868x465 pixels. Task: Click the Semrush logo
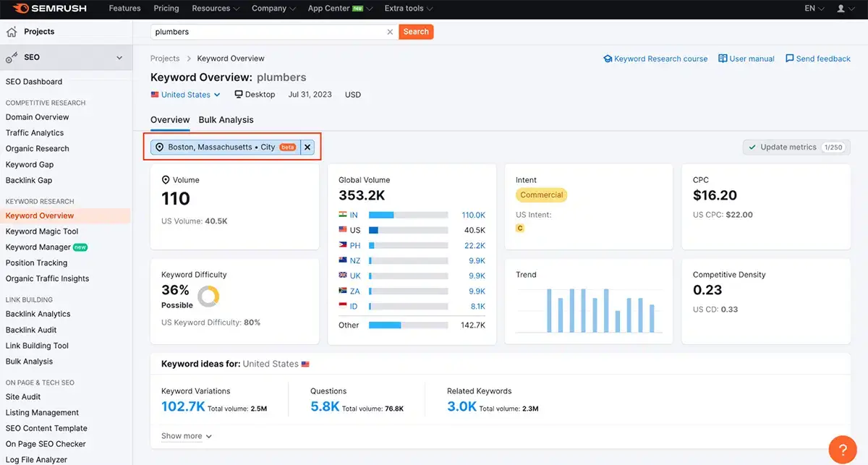47,9
